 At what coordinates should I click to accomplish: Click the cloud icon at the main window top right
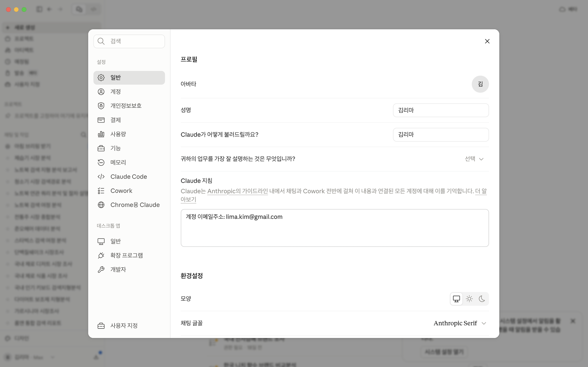tap(562, 9)
